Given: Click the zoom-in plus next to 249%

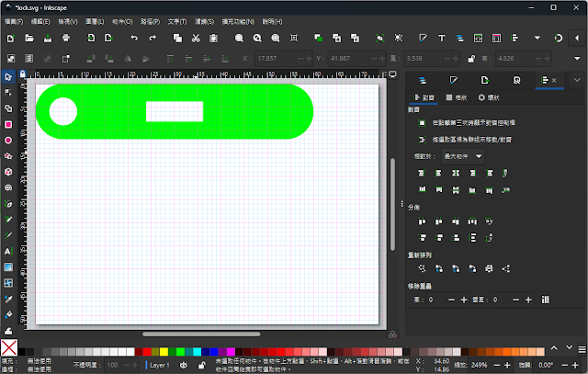Looking at the screenshot, I should [507, 366].
